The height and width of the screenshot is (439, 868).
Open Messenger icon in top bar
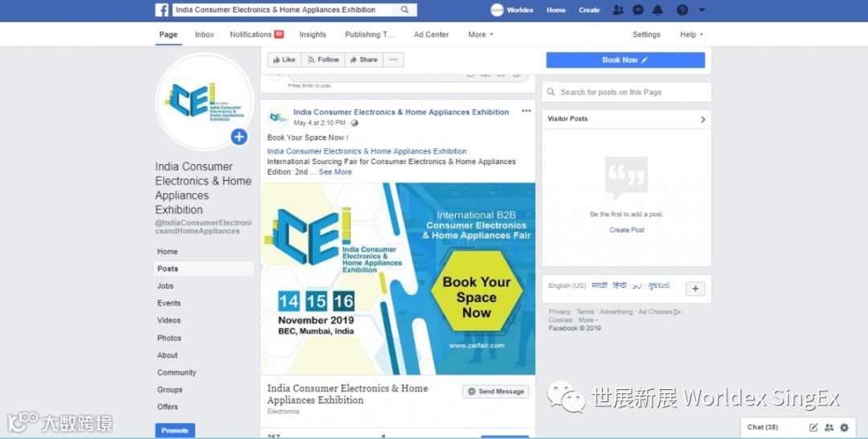(637, 10)
